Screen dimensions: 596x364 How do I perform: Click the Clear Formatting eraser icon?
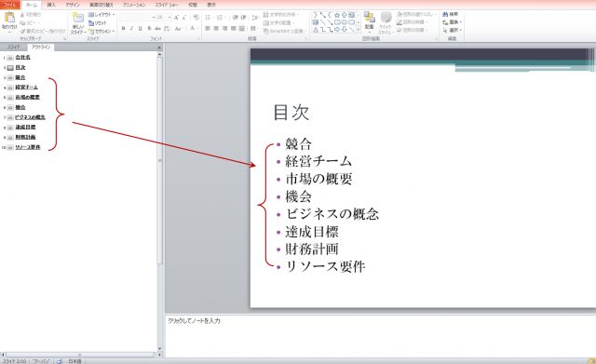[x=196, y=18]
